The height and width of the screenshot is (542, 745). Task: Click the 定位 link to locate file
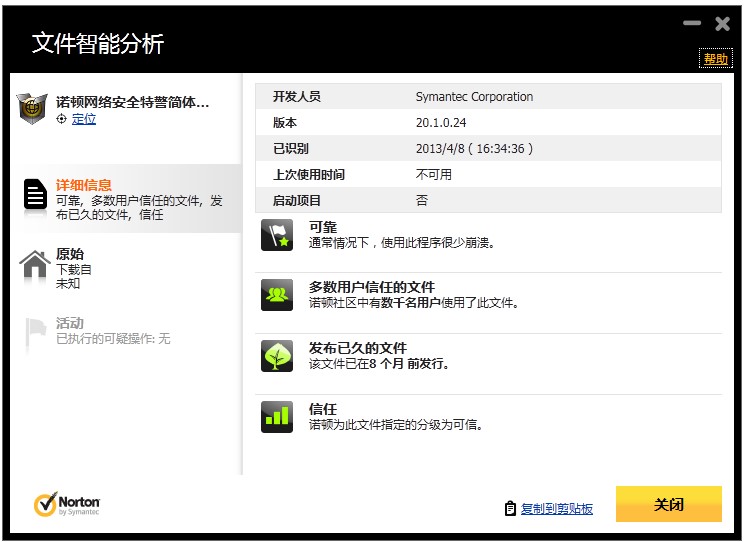click(84, 119)
